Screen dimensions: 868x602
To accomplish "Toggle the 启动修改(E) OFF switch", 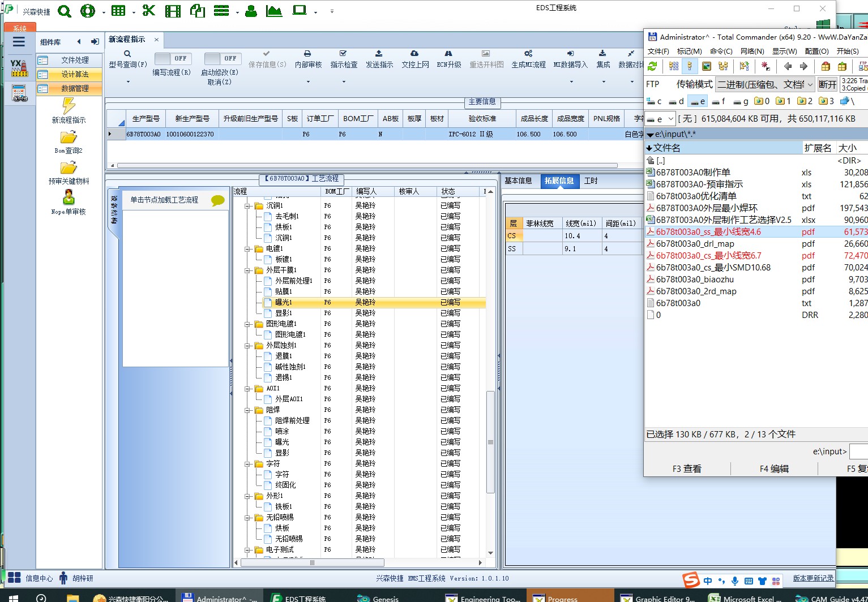I will click(x=223, y=58).
